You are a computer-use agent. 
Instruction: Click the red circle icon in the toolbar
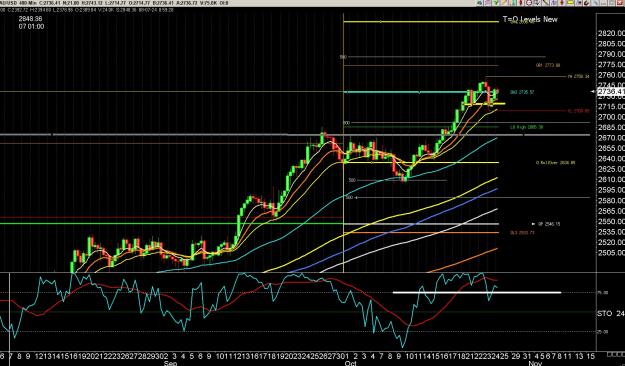click(529, 3)
